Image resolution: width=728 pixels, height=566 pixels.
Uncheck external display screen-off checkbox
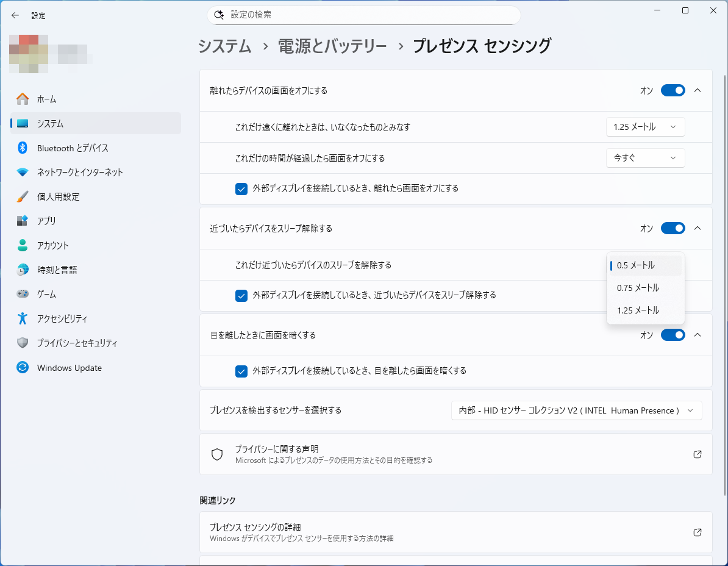pyautogui.click(x=241, y=189)
